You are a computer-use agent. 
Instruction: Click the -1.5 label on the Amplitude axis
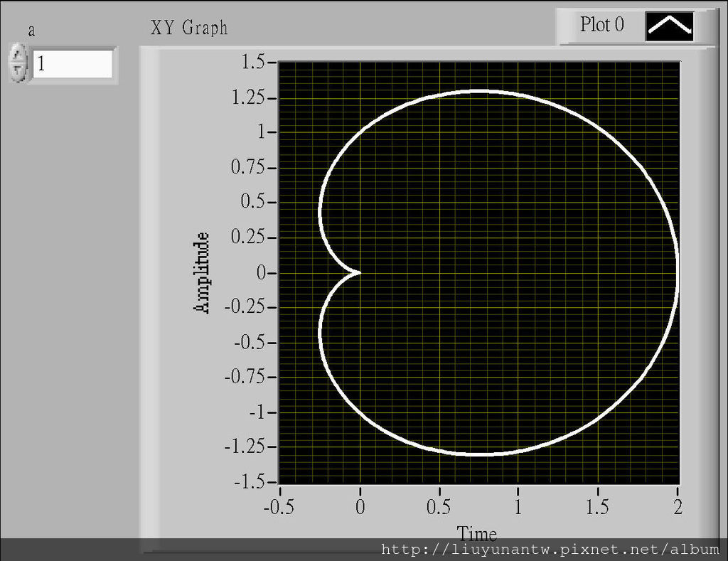tap(250, 482)
